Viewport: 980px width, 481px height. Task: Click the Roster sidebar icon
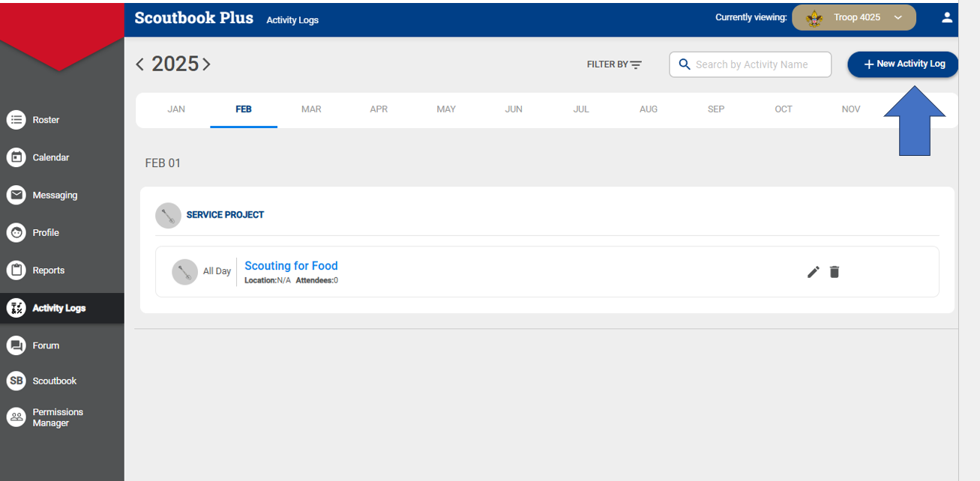16,120
